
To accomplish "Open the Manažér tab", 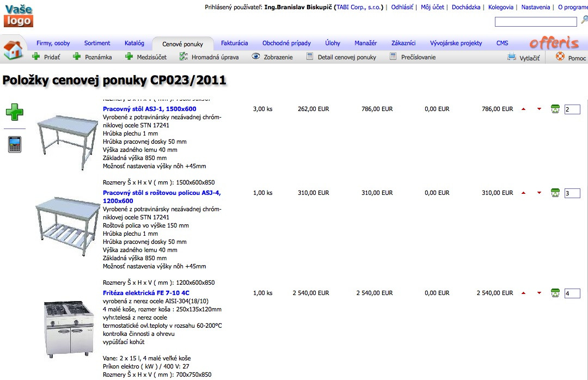I will tap(366, 43).
